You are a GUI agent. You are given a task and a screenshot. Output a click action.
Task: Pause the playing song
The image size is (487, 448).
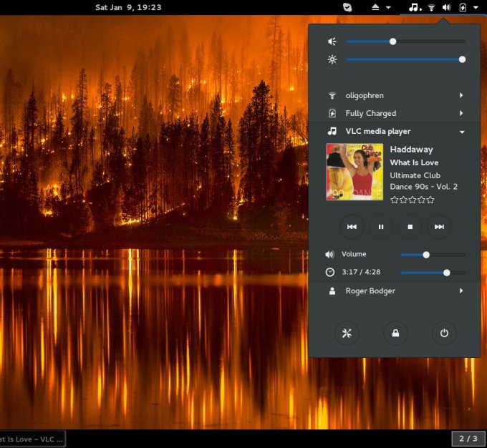pos(381,227)
